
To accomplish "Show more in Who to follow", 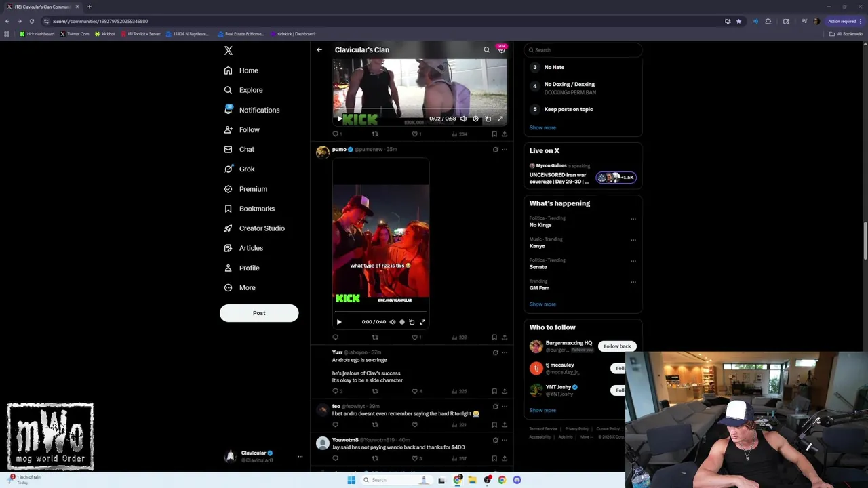I will [542, 410].
